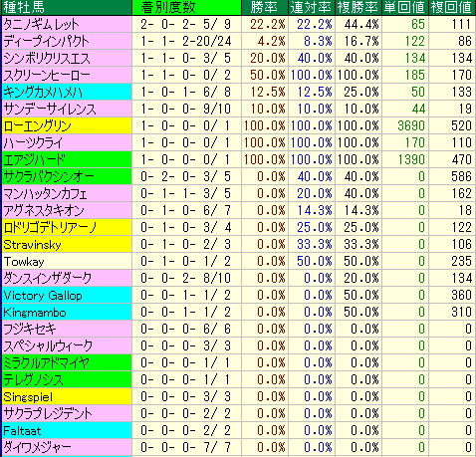
Task: Click ハーツクライ's 170 win return value
Action: 414,142
